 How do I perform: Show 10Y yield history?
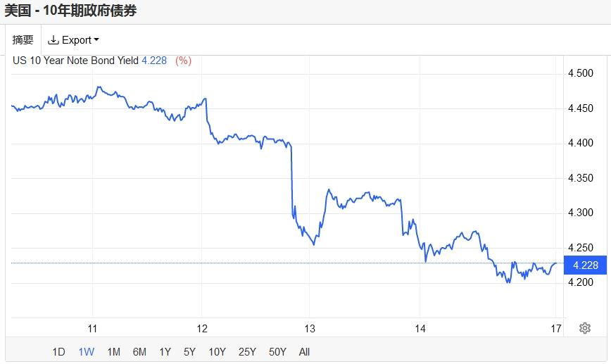217,351
